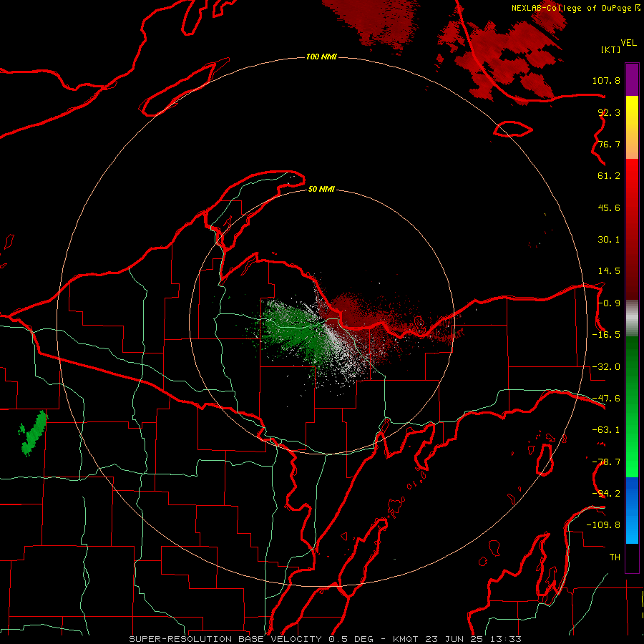Click the isolated green echo in the southwest
644x644 pixels.
coord(33,434)
